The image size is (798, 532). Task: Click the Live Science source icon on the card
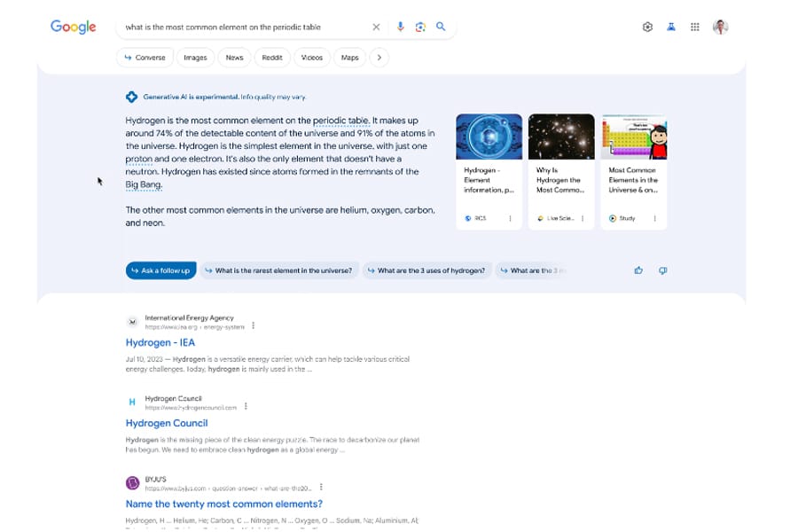tap(541, 218)
